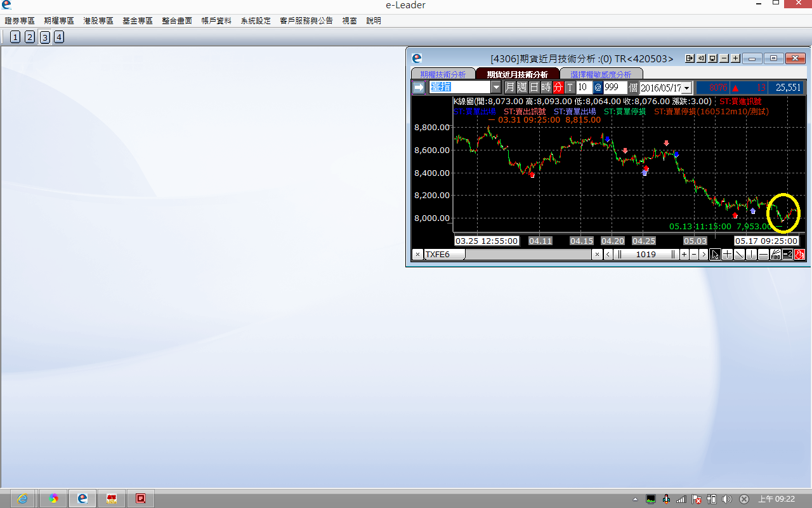The image size is (812, 508).
Task: Zoom in chart with + button
Action: 684,255
